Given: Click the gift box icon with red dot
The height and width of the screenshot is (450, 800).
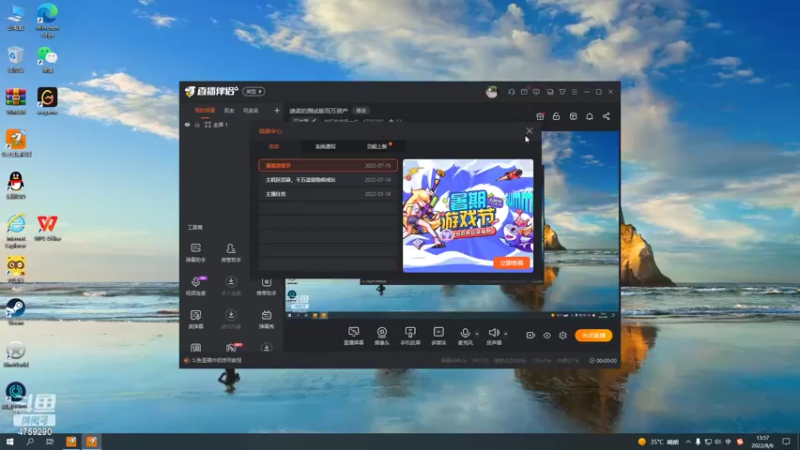Looking at the screenshot, I should point(540,116).
